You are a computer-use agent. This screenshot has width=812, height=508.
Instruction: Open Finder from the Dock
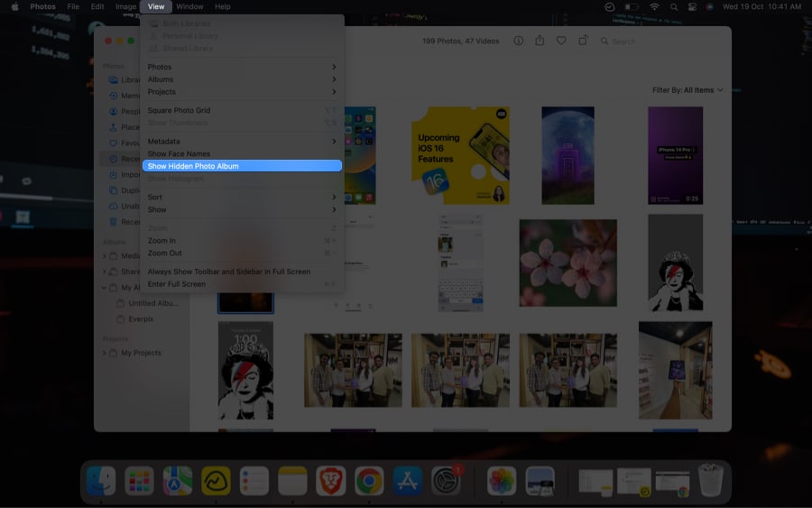pos(100,481)
